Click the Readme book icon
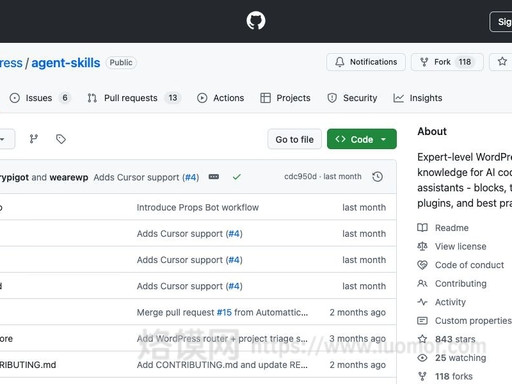 (422, 228)
